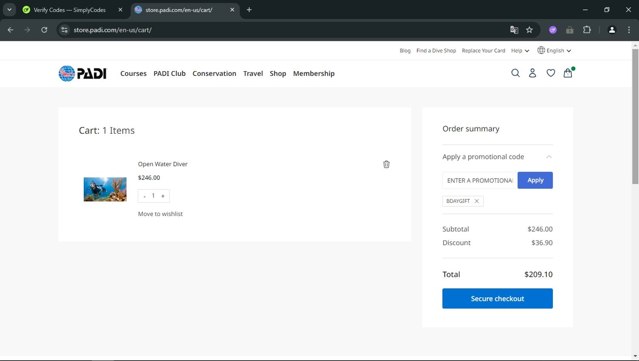Click the $209.10 total amount

[x=538, y=275]
